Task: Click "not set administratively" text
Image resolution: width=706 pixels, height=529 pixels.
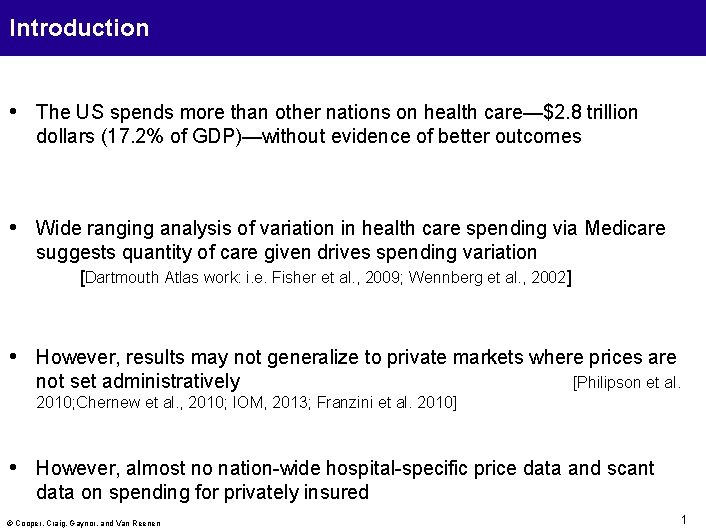Action: [x=138, y=381]
